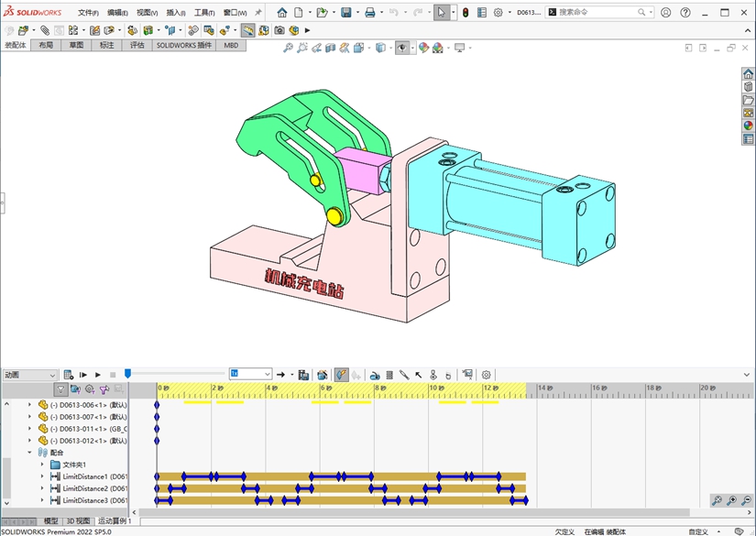Click the Calculate motion study icon
The width and height of the screenshot is (756, 536).
pyautogui.click(x=68, y=375)
